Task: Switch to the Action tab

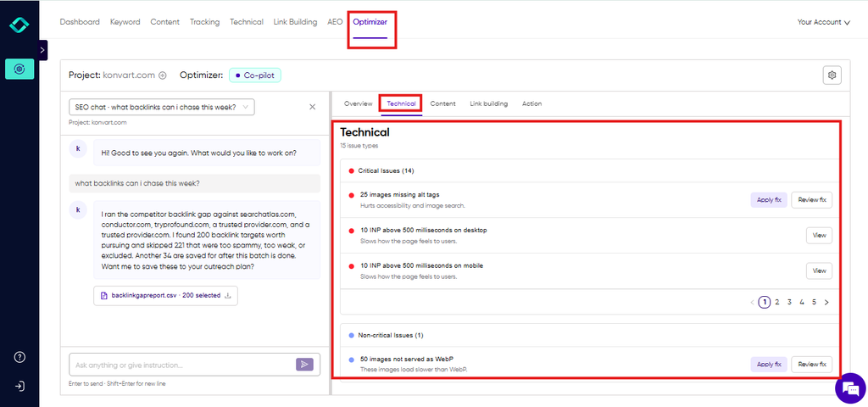Action: coord(532,103)
